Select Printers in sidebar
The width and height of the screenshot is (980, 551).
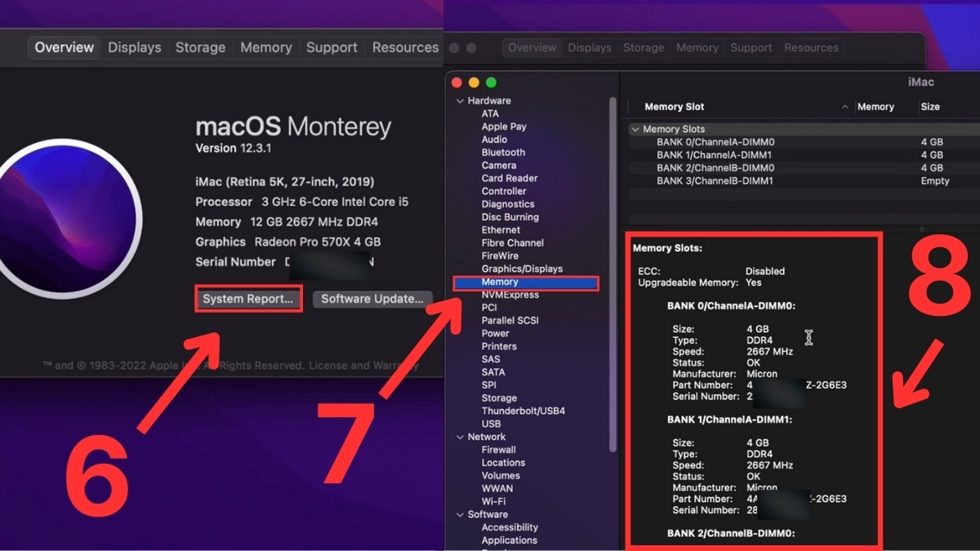pos(499,347)
